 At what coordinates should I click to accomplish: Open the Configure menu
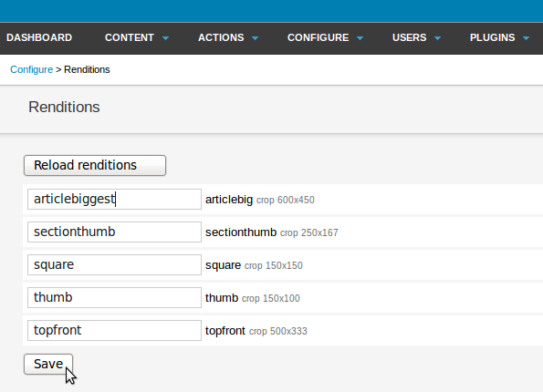pyautogui.click(x=318, y=37)
